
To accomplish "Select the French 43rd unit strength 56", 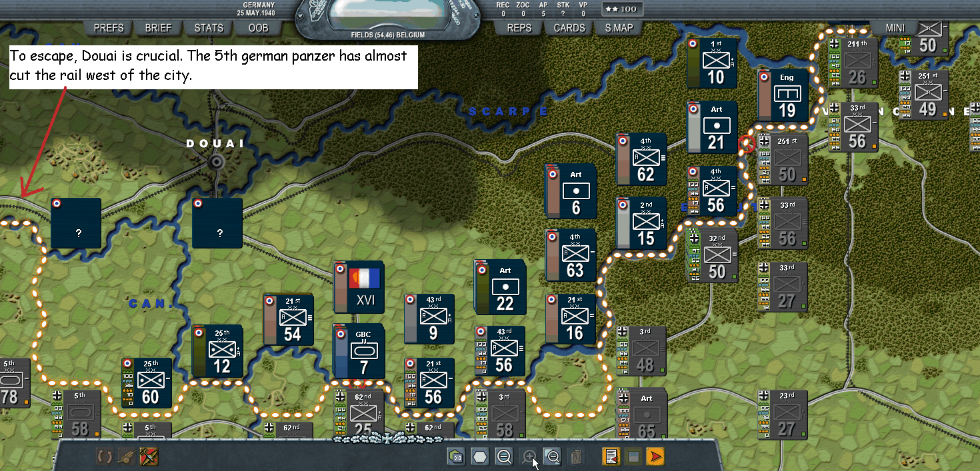I will [x=501, y=351].
